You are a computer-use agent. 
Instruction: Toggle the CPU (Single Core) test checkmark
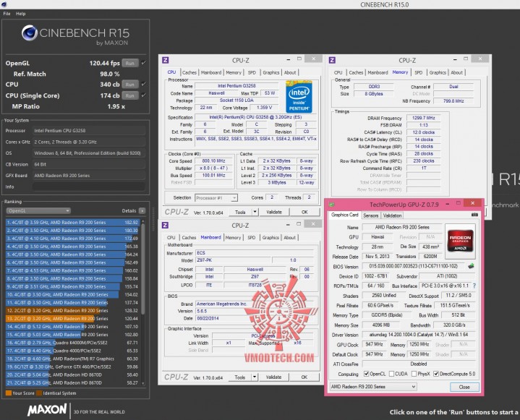coord(144,95)
